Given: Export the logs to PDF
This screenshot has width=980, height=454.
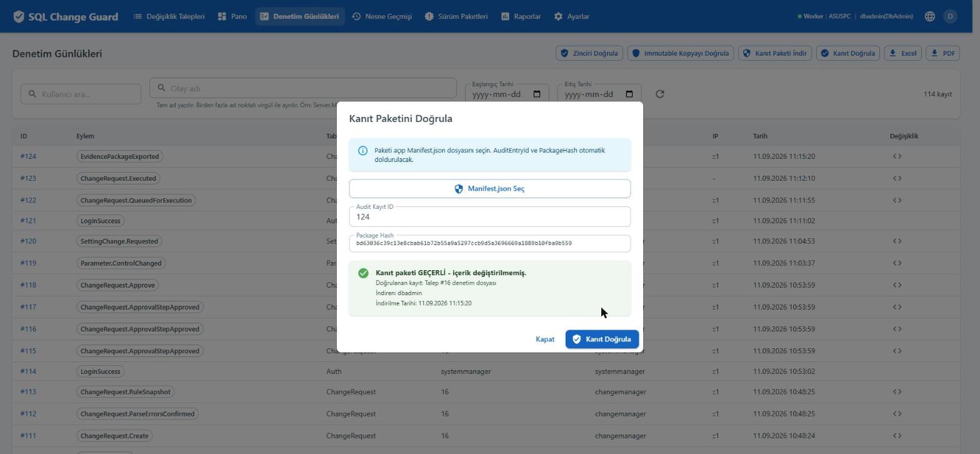Looking at the screenshot, I should click(x=942, y=53).
